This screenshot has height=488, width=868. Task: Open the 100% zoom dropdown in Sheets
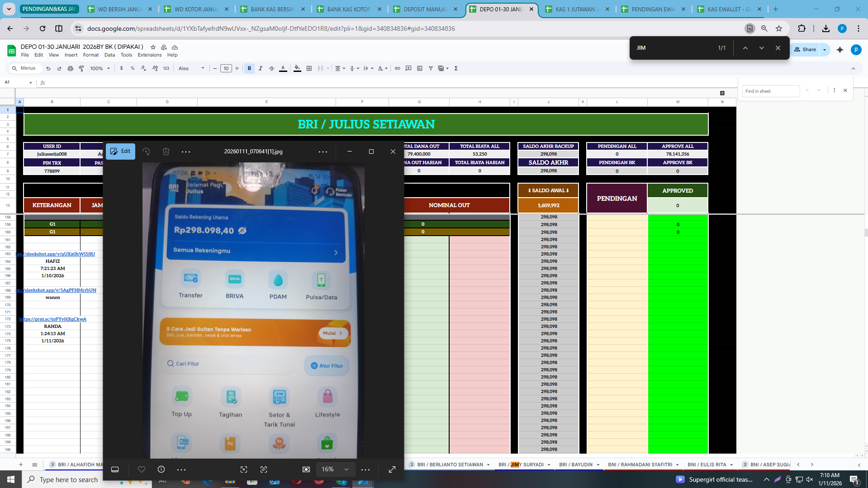point(100,68)
